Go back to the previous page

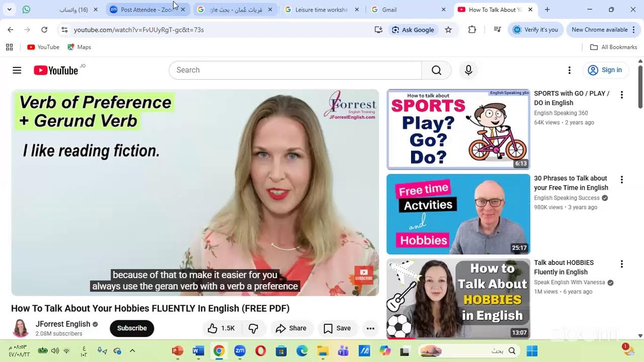[x=11, y=30]
